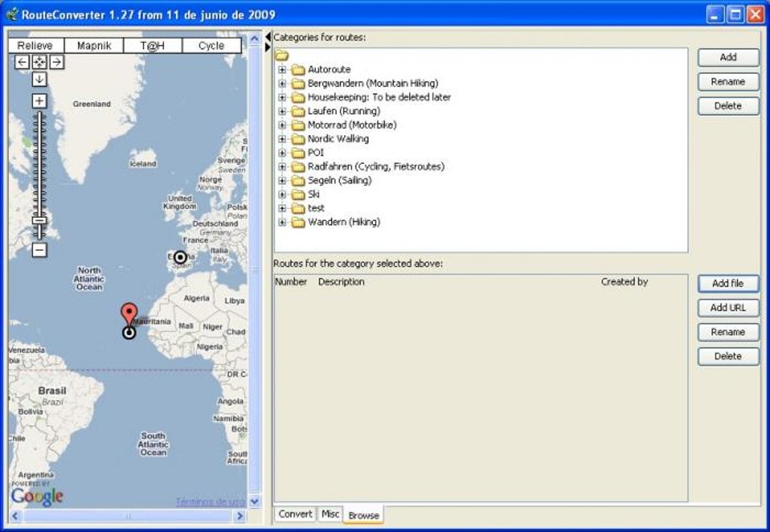770x532 pixels.
Task: Switch to the Misc tab
Action: click(x=330, y=514)
